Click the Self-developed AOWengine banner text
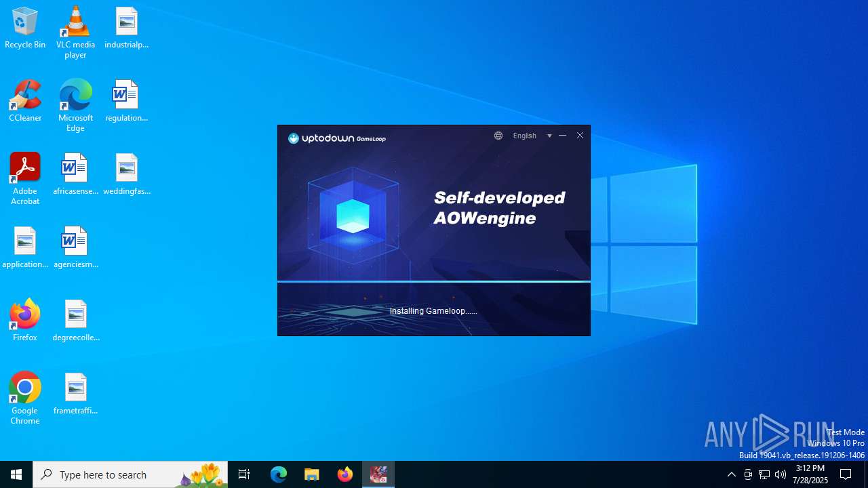This screenshot has height=488, width=868. pos(500,207)
